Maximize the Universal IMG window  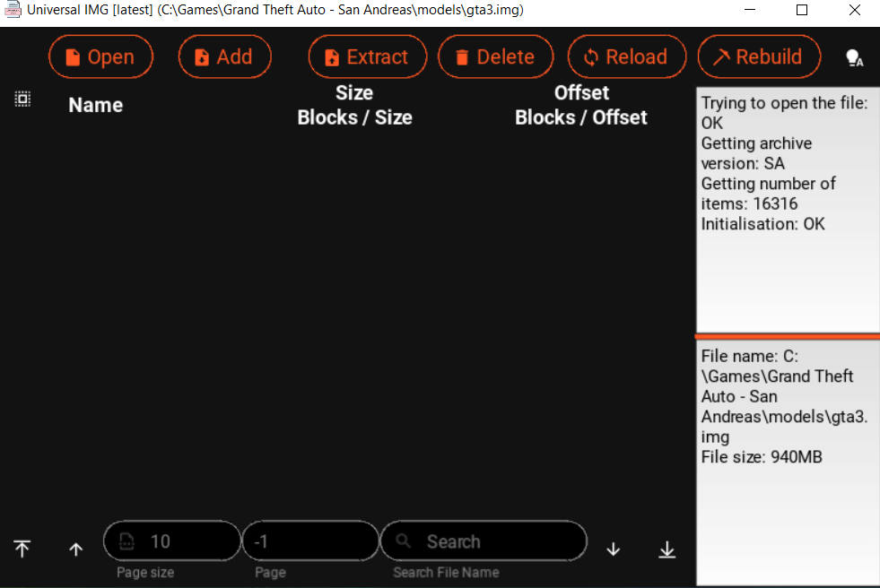point(802,10)
